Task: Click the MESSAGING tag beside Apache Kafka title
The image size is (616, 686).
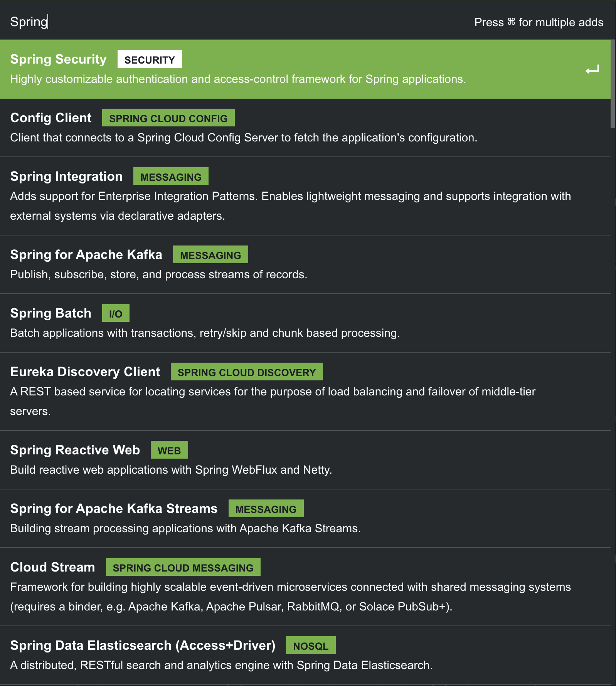Action: pos(210,255)
